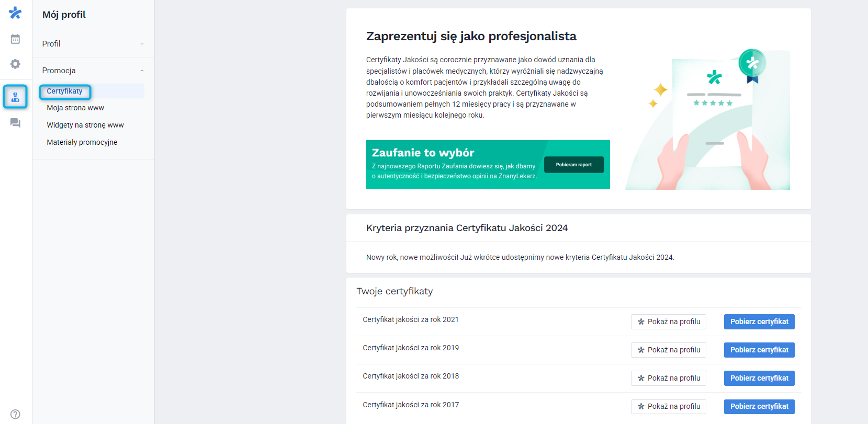868x424 pixels.
Task: Toggle showing 2017 certificate on profile
Action: coord(669,406)
